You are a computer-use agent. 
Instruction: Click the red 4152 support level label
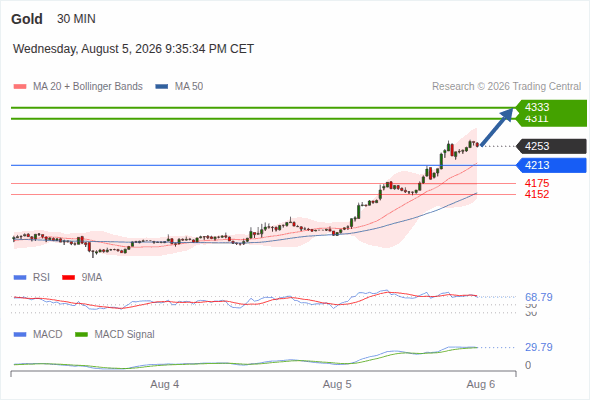coord(537,195)
